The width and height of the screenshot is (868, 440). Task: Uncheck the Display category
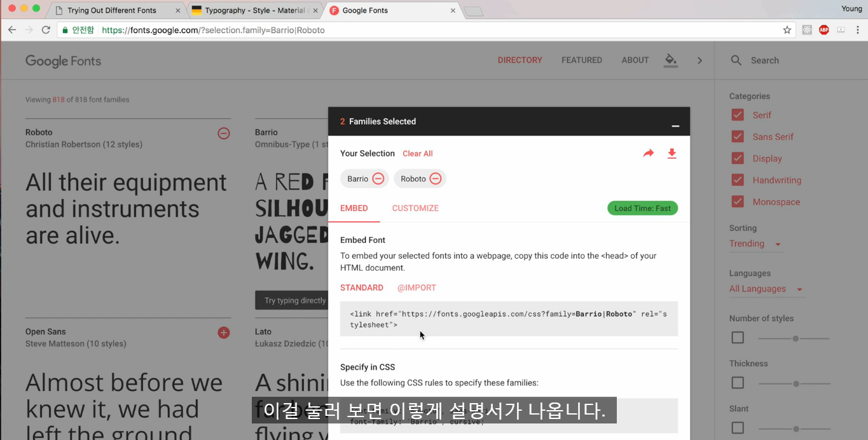tap(738, 158)
